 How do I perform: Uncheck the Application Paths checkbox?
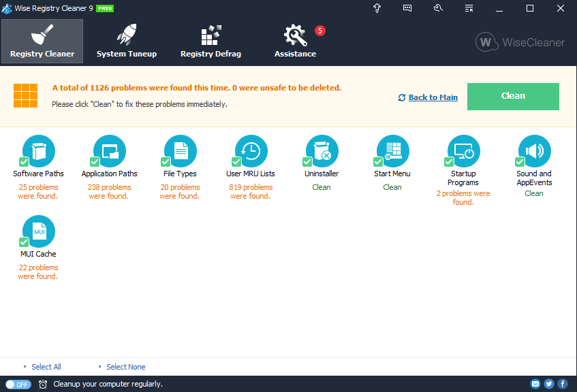95,162
